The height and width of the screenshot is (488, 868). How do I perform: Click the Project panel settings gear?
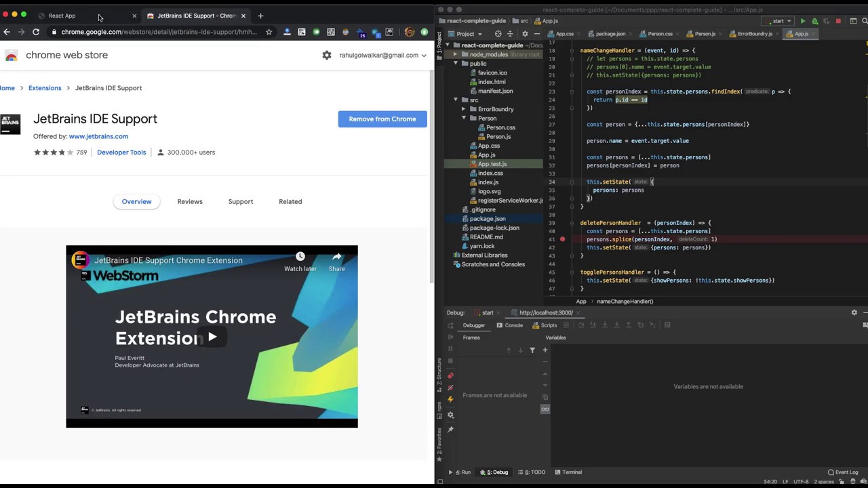pyautogui.click(x=524, y=34)
